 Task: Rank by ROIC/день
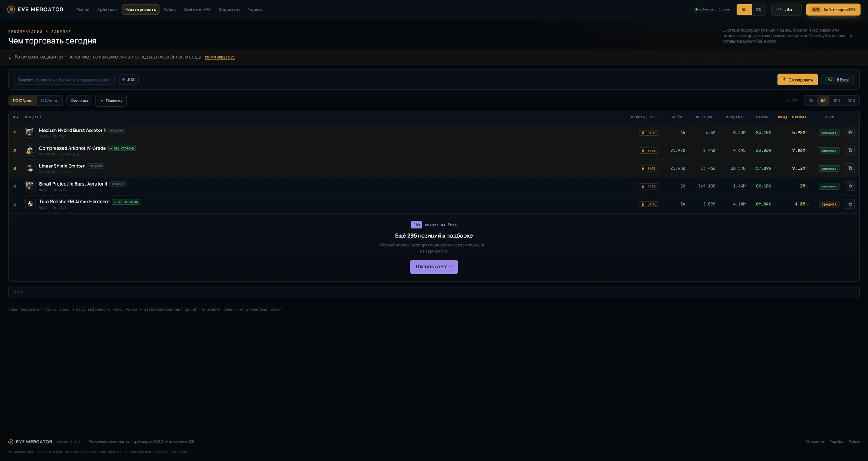click(x=23, y=101)
